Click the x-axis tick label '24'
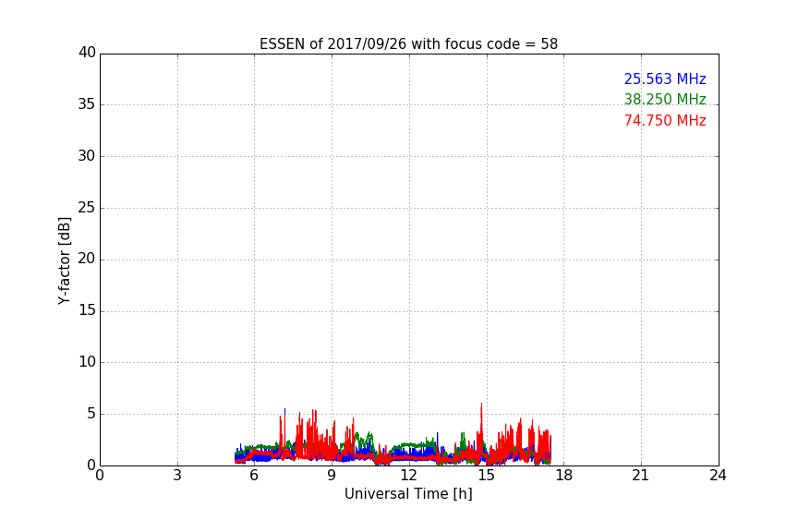The height and width of the screenshot is (532, 798). coord(718,476)
